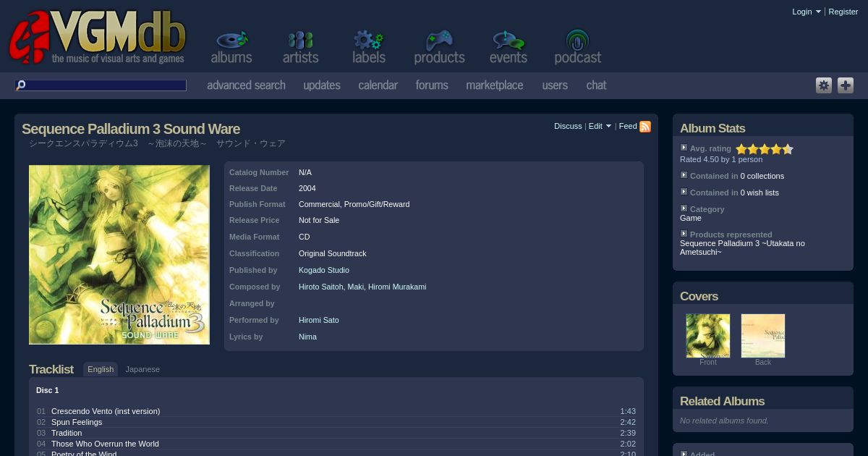Open composer Maki
The image size is (868, 456).
pos(356,287)
